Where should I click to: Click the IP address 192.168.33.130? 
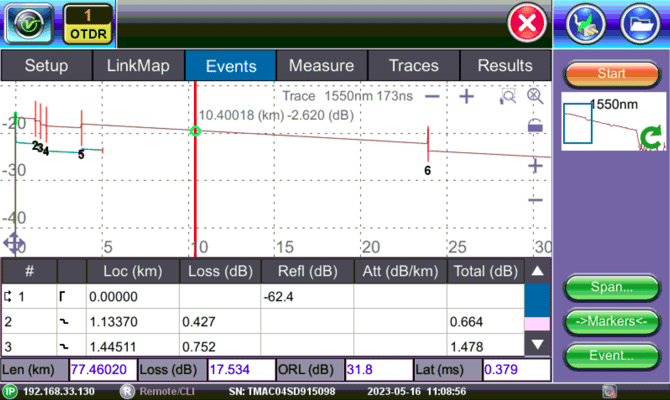pyautogui.click(x=59, y=391)
